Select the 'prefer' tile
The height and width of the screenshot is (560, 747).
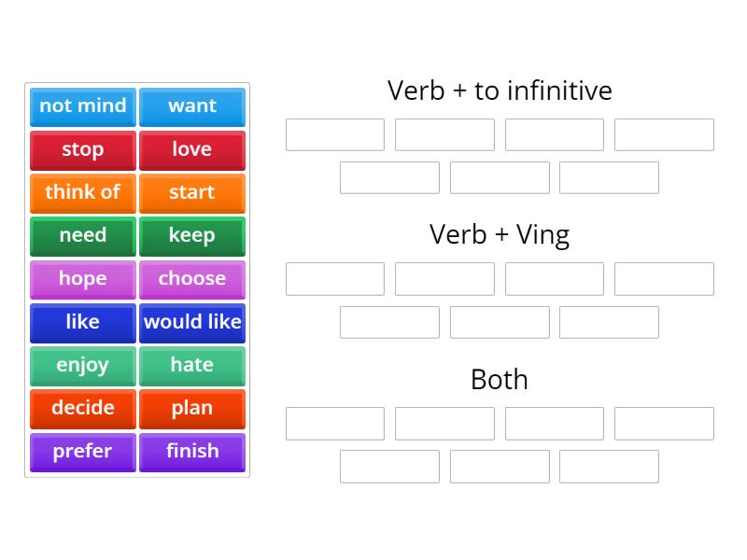(82, 452)
